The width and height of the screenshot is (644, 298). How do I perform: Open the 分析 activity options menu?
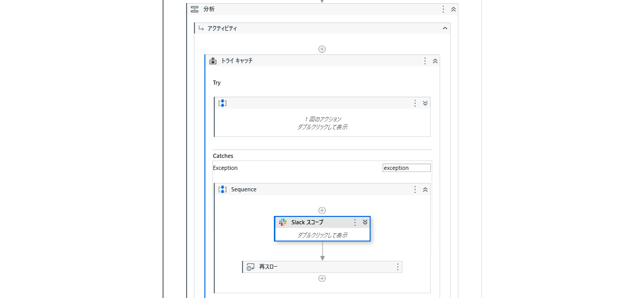click(443, 9)
